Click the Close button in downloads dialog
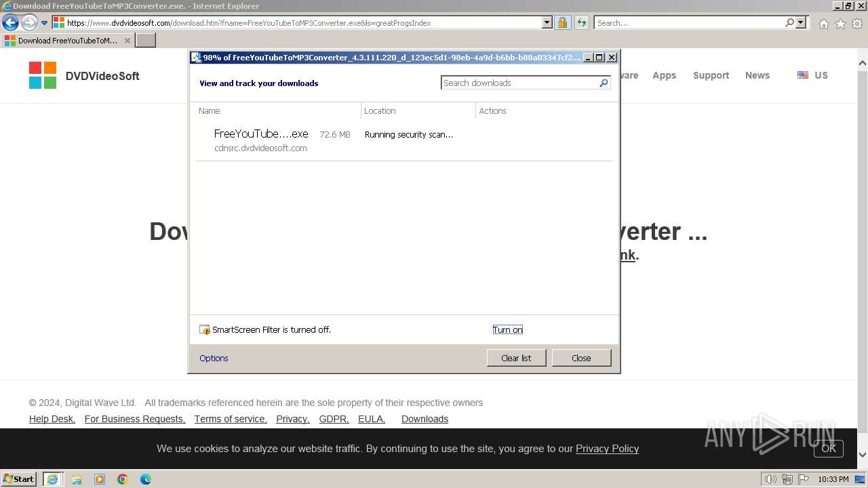Screen dimensions: 868x488 pos(581,358)
